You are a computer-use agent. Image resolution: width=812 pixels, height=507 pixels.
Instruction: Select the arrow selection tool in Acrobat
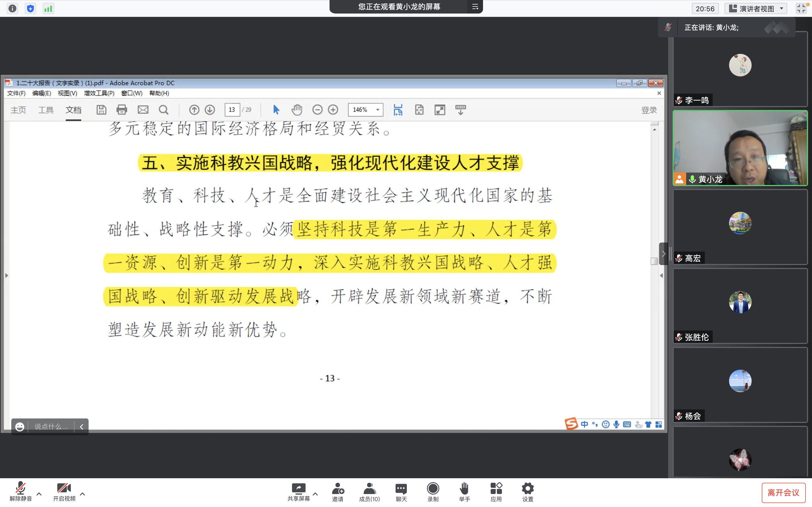pyautogui.click(x=276, y=110)
